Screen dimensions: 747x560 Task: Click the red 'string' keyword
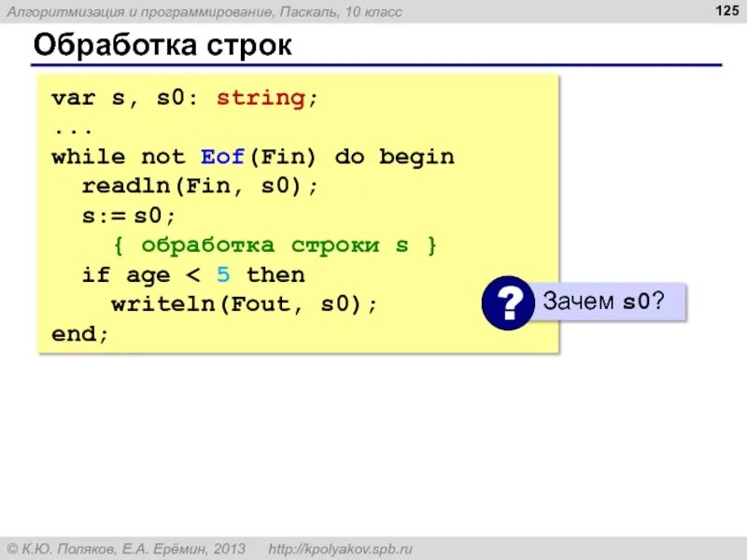[261, 98]
